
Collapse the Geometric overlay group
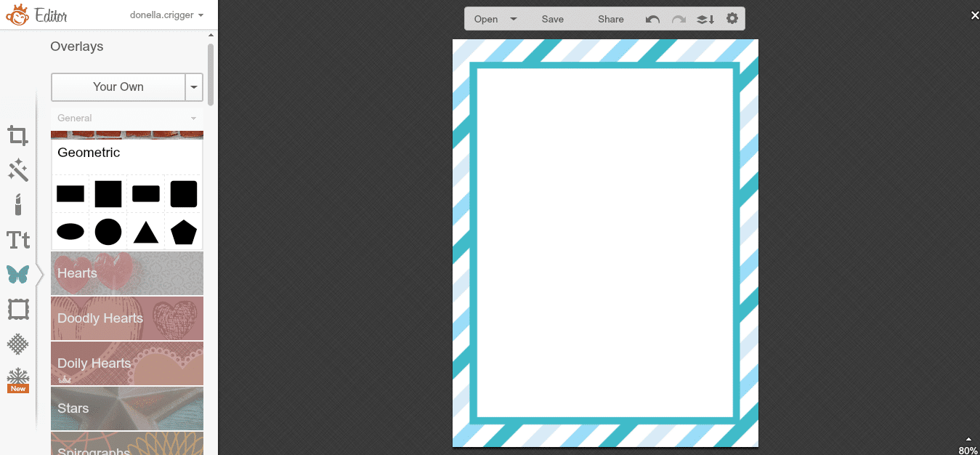(x=127, y=153)
